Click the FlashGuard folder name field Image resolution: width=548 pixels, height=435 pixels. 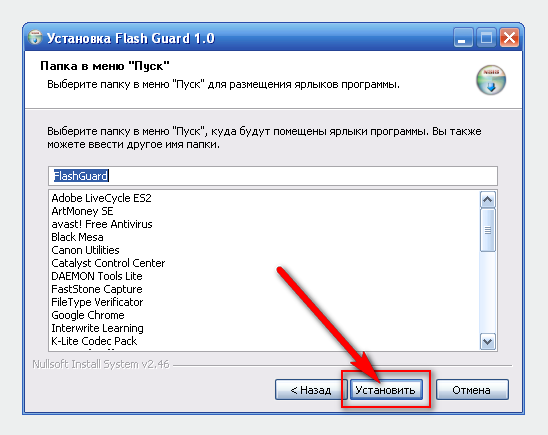click(x=273, y=176)
